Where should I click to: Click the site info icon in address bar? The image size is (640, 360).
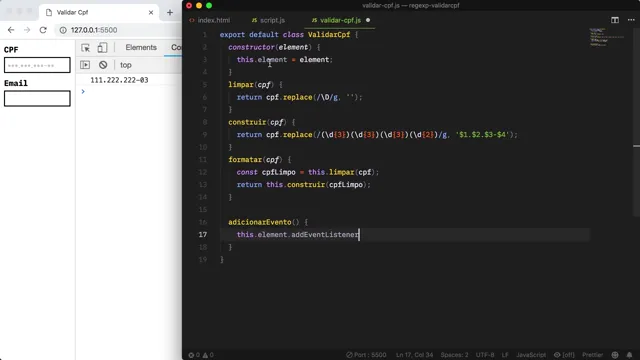click(x=63, y=30)
